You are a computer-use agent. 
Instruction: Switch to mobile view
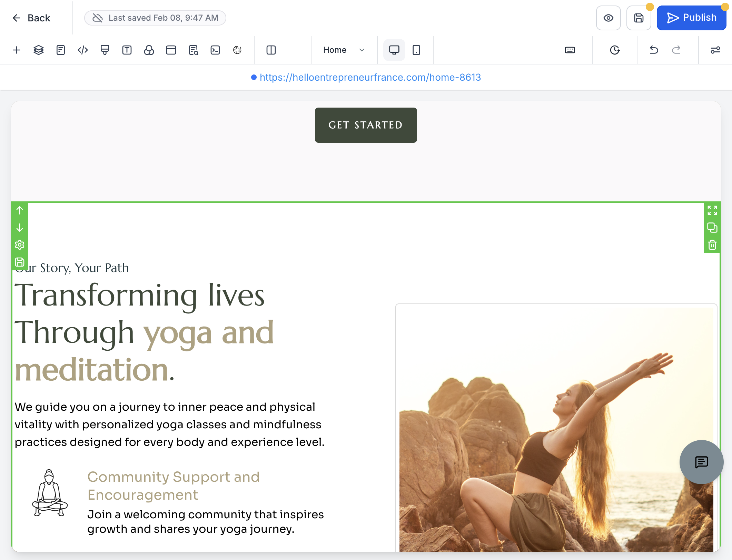coord(416,50)
